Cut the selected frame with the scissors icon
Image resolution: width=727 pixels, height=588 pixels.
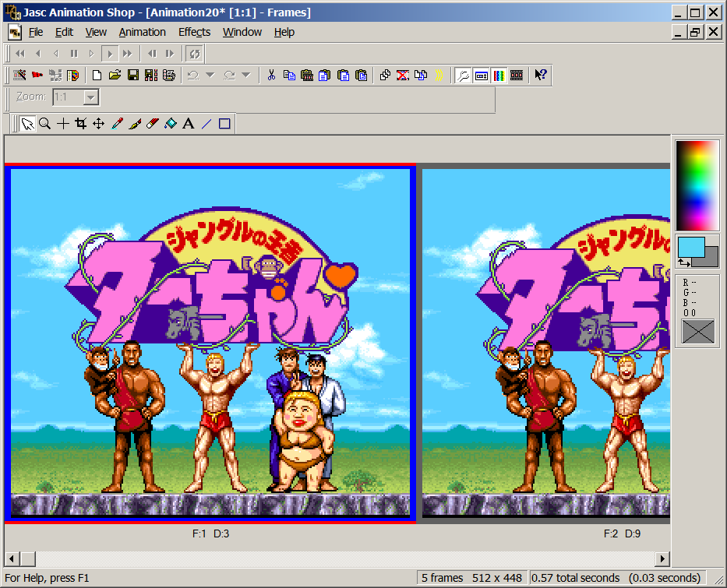point(271,75)
